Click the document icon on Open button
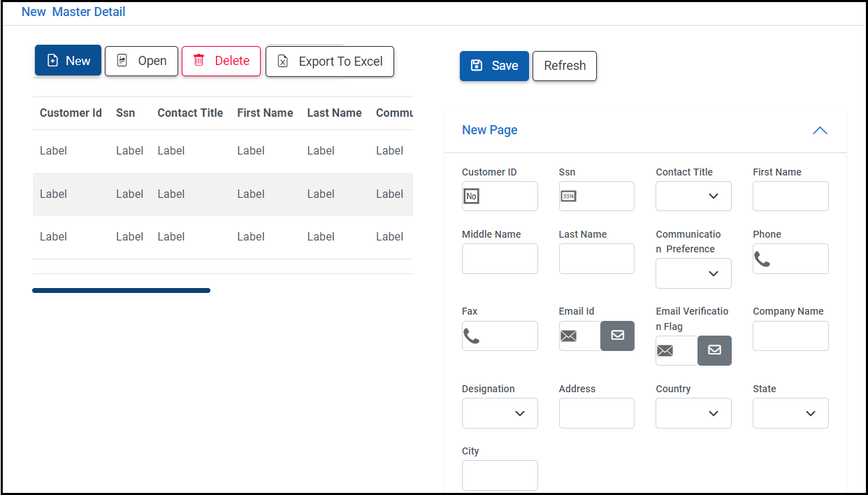 [122, 61]
